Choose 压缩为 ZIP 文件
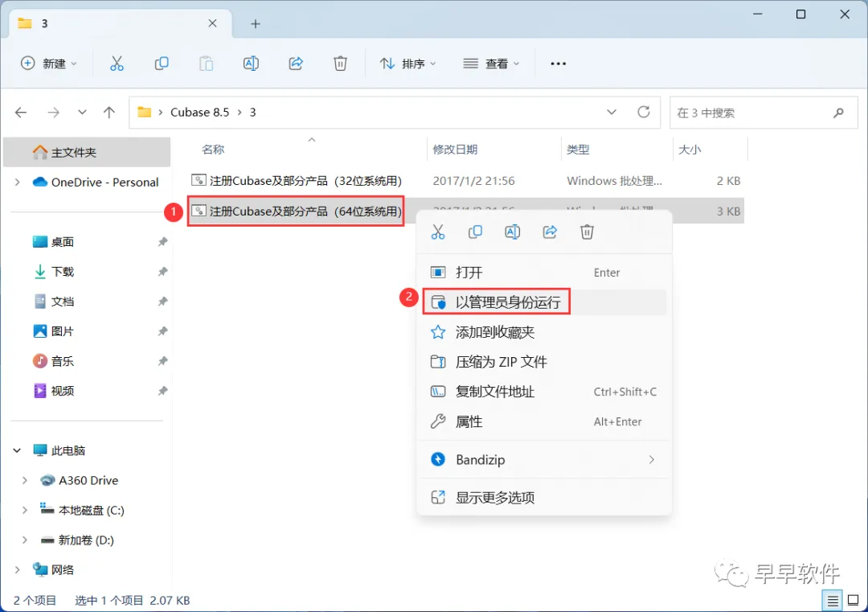The height and width of the screenshot is (612, 868). coord(544,362)
